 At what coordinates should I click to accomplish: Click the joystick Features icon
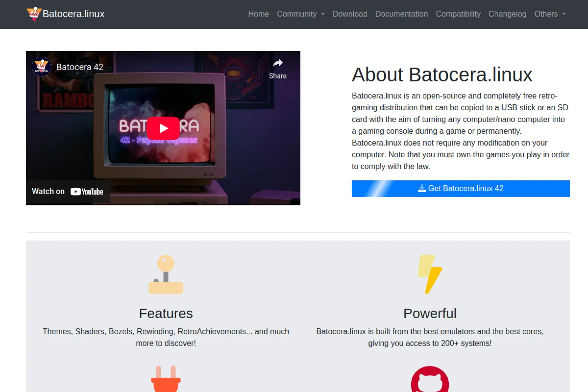coord(166,274)
